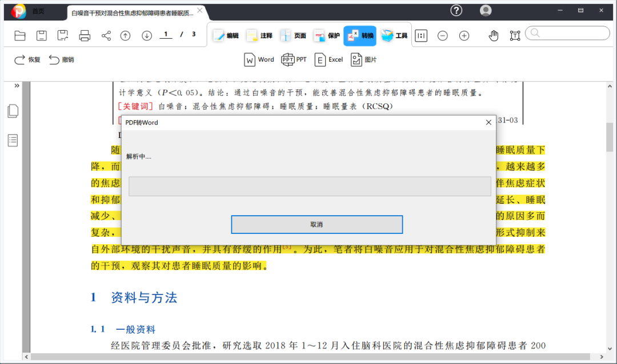The width and height of the screenshot is (617, 364).
Task: Go to previous page with up arrow
Action: tap(126, 36)
